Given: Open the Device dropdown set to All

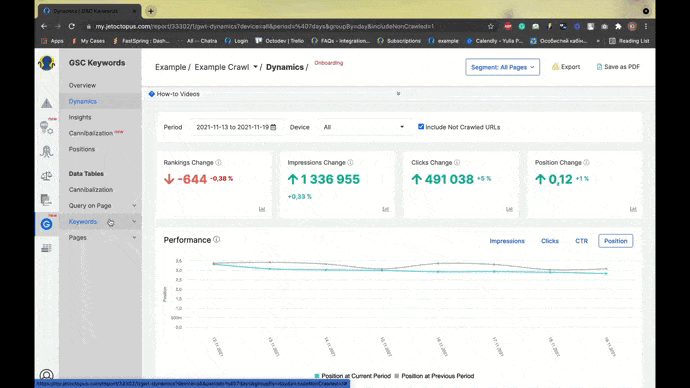Looking at the screenshot, I should pyautogui.click(x=363, y=127).
